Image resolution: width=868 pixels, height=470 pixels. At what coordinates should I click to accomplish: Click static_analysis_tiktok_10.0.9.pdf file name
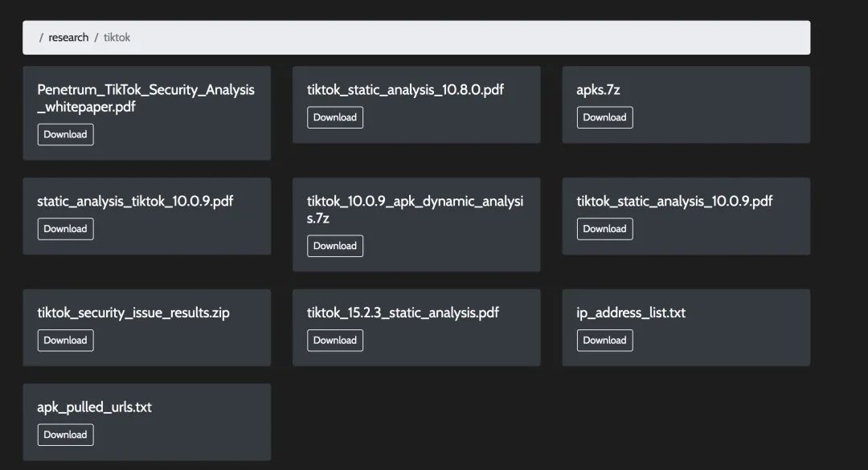(135, 201)
